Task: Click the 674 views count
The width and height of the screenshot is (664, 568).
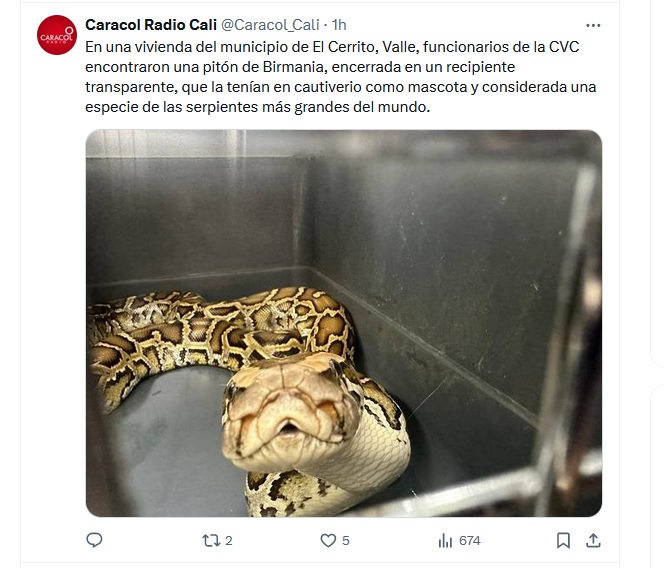Action: tap(470, 541)
